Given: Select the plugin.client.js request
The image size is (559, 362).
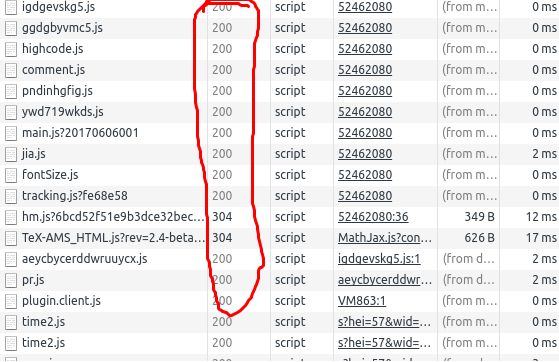Looking at the screenshot, I should pyautogui.click(x=280, y=301).
